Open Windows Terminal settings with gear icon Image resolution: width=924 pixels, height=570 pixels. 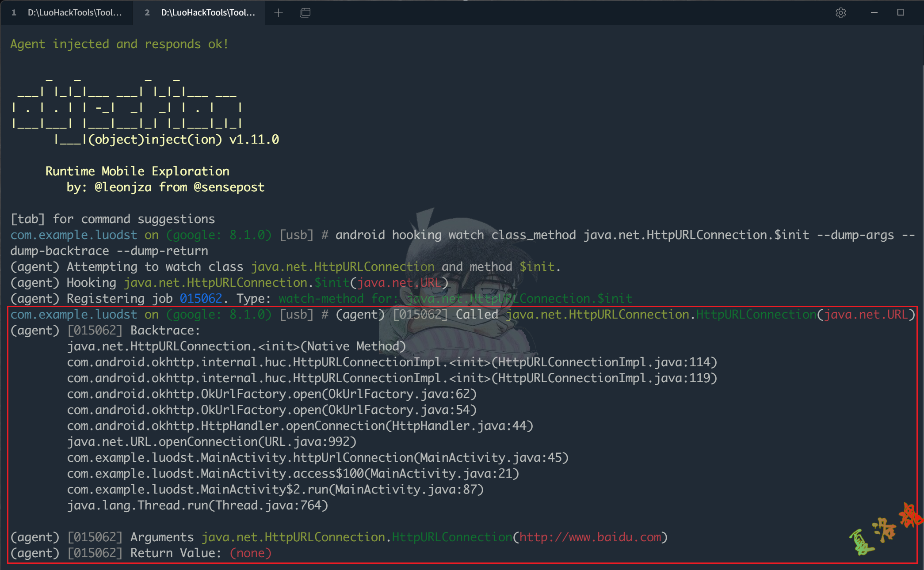[840, 12]
